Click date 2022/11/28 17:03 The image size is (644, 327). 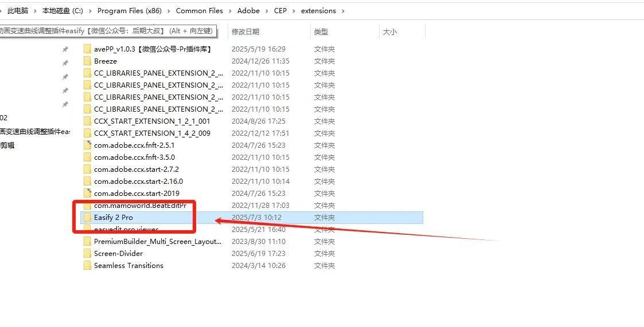[260, 205]
